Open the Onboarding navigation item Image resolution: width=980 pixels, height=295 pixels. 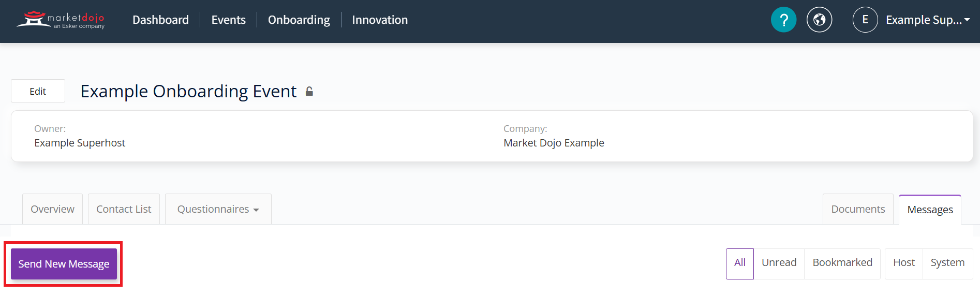click(x=299, y=20)
